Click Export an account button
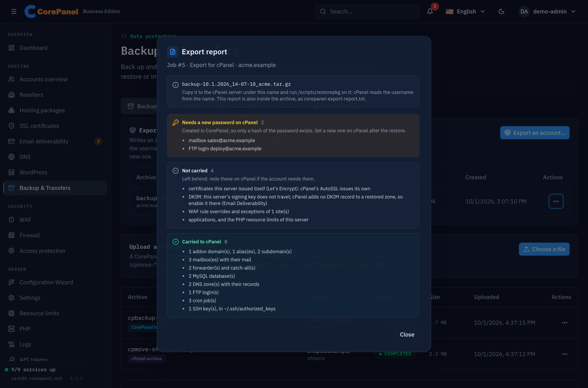The height and width of the screenshot is (388, 588). pyautogui.click(x=535, y=133)
